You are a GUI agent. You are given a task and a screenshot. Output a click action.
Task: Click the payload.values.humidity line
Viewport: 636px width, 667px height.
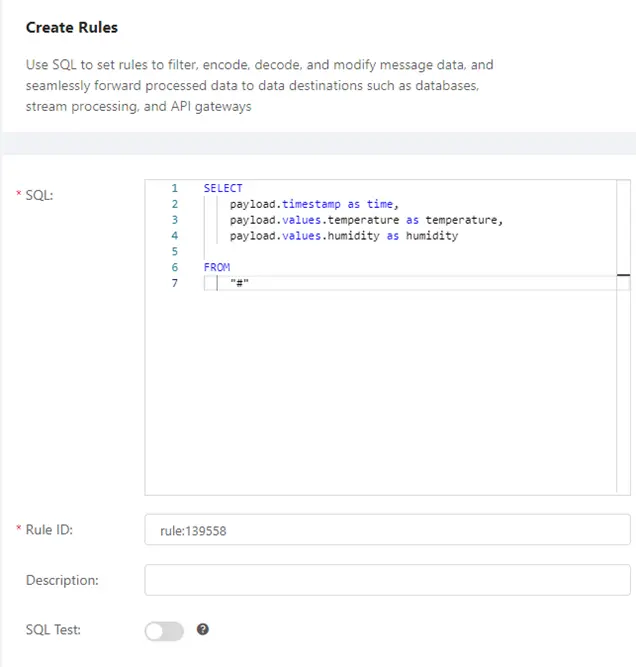343,236
